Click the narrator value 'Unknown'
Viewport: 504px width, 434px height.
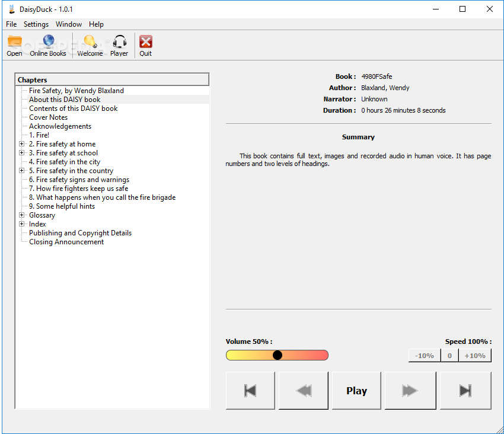(x=374, y=99)
